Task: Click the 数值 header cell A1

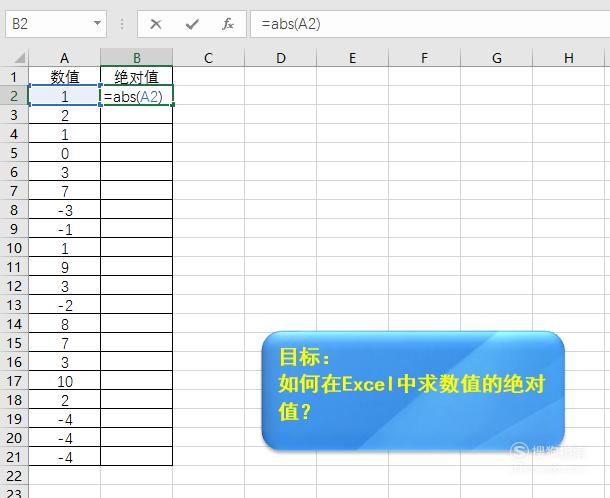Action: pos(65,76)
